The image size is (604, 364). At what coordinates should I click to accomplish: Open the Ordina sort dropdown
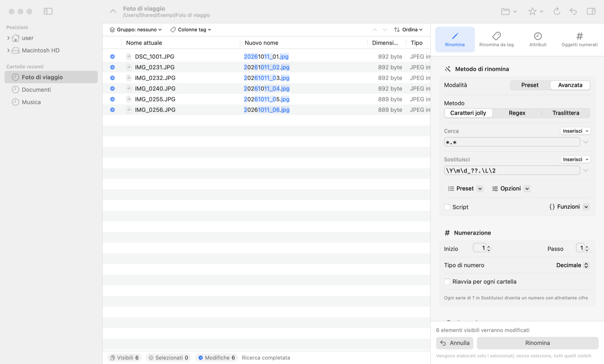coord(408,29)
